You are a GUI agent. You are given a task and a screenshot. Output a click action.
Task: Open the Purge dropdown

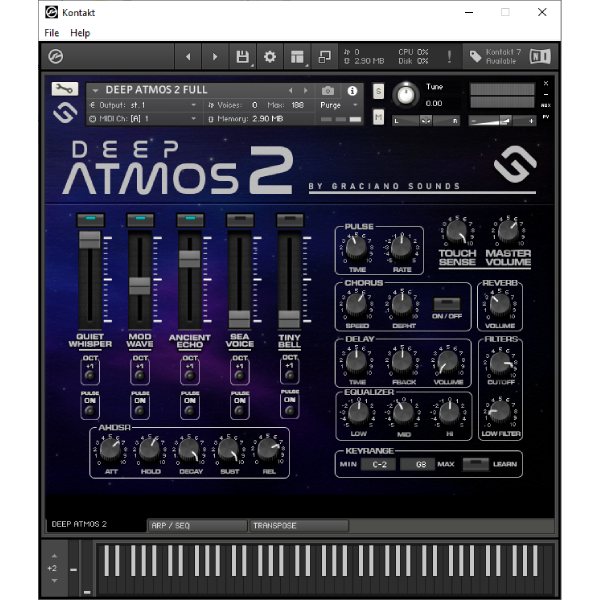pos(339,105)
